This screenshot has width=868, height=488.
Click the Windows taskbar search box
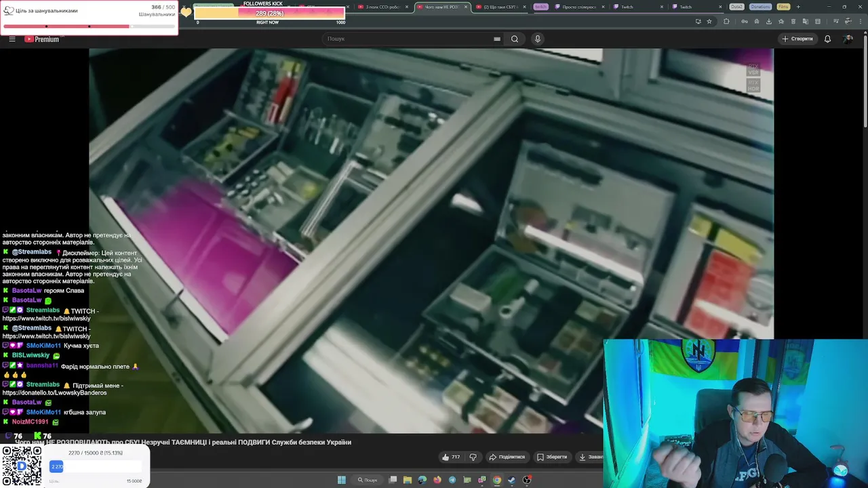[x=368, y=480]
